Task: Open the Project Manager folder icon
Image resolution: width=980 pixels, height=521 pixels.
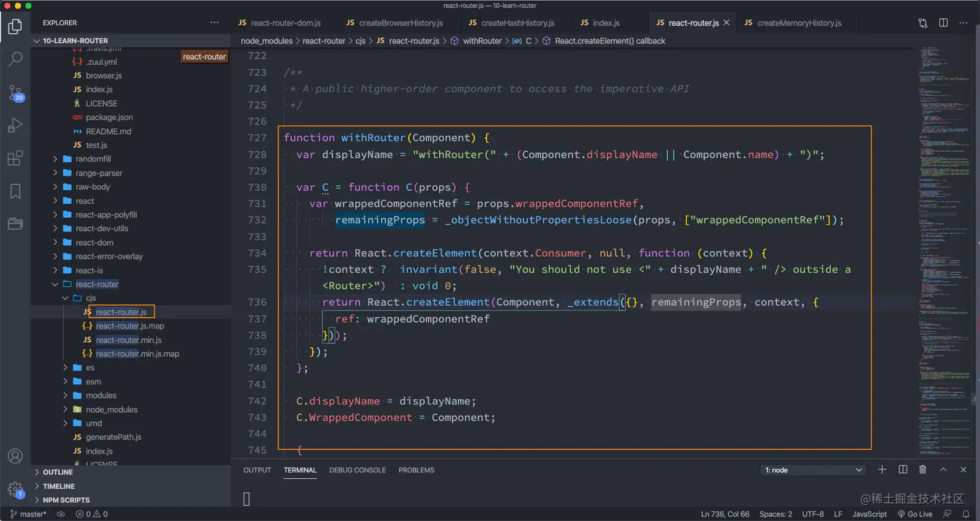Action: pos(16,224)
